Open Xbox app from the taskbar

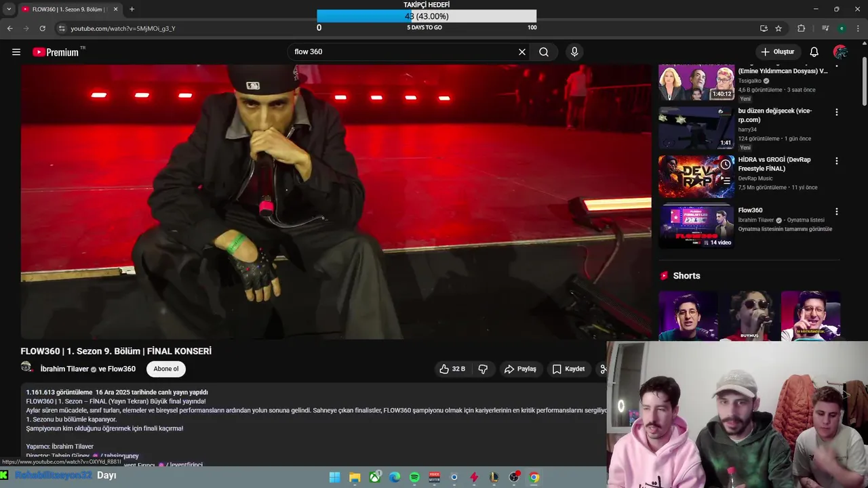pos(374,477)
